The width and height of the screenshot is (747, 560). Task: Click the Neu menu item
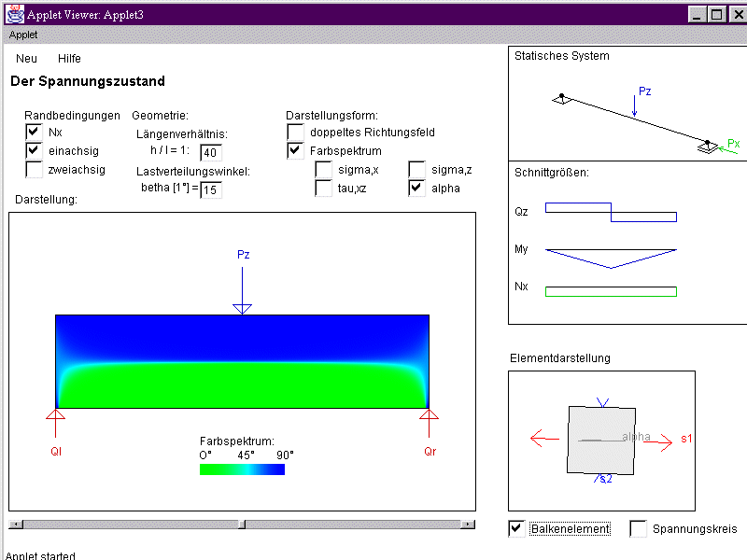tap(27, 59)
